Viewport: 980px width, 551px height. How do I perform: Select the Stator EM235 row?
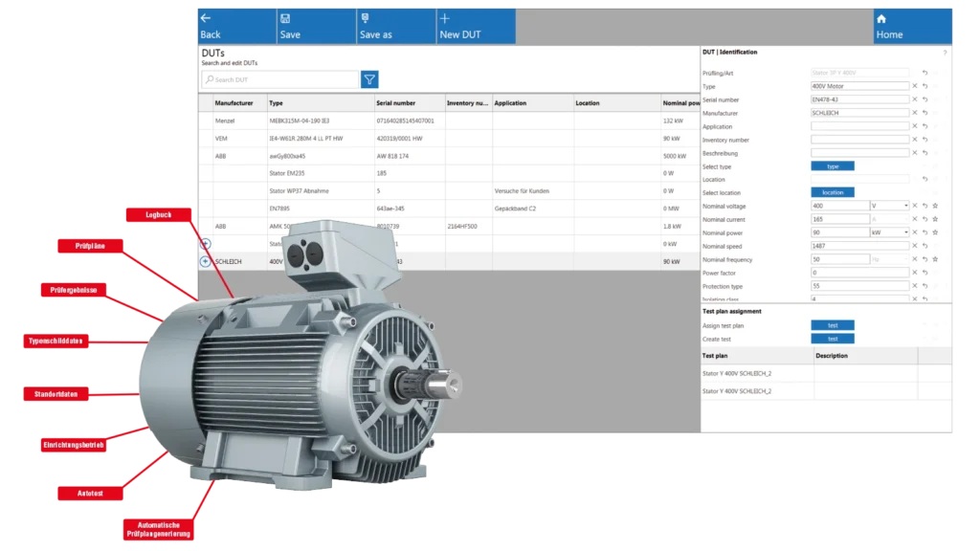pos(449,173)
